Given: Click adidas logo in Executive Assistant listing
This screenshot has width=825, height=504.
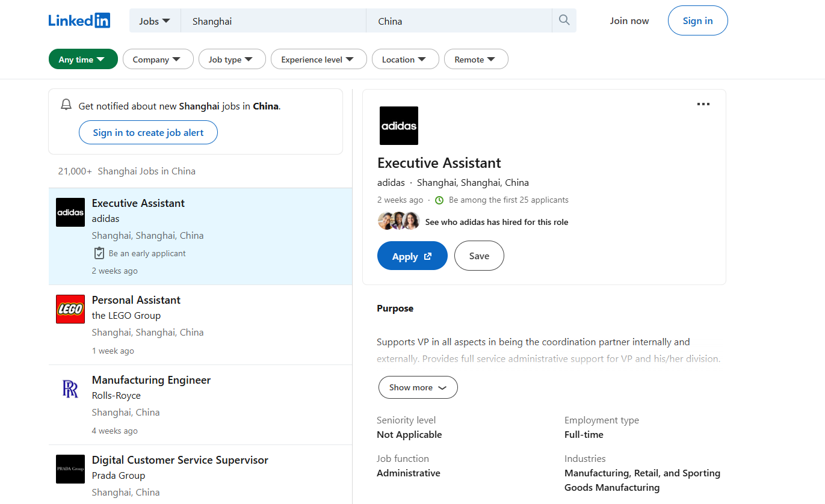Looking at the screenshot, I should [x=70, y=212].
